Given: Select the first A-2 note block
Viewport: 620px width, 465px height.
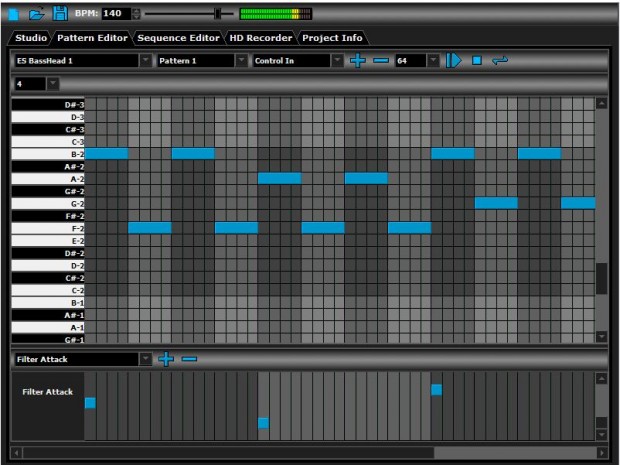Looking at the screenshot, I should tap(280, 178).
